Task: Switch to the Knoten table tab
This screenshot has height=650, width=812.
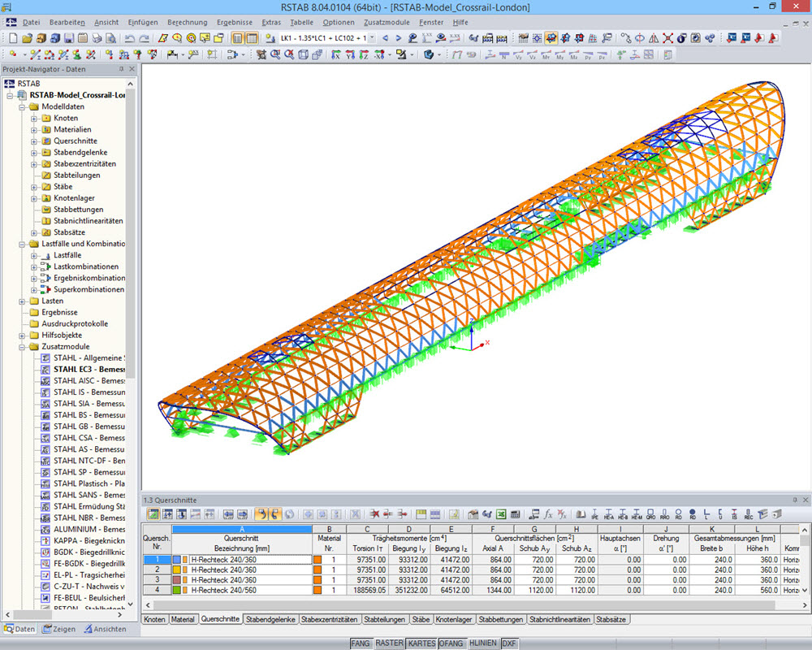Action: tap(154, 619)
